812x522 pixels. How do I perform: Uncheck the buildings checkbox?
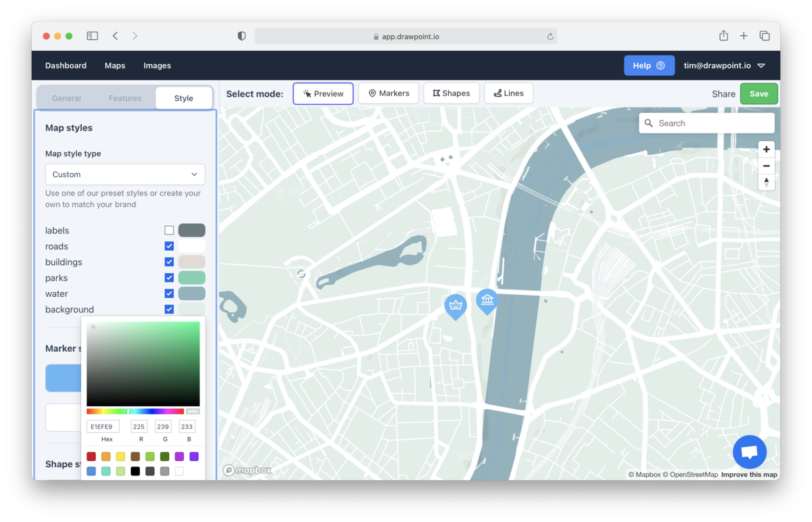(x=169, y=262)
